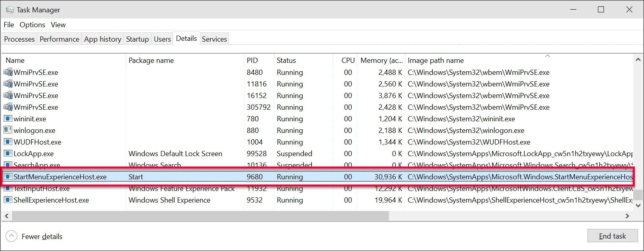Screen dimensions: 644x251
Task: Open the Services tab
Action: click(214, 39)
